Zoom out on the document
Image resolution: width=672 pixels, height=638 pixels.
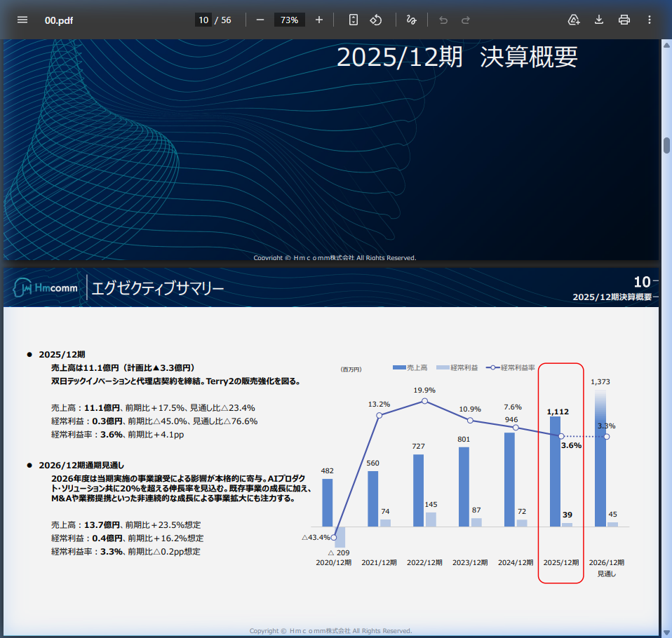[x=260, y=20]
